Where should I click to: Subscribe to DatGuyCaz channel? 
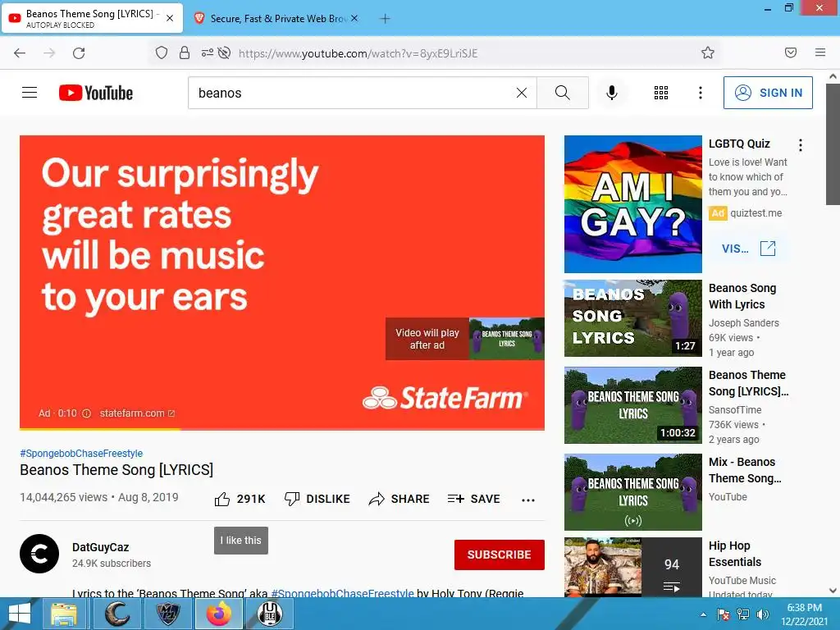pyautogui.click(x=500, y=555)
